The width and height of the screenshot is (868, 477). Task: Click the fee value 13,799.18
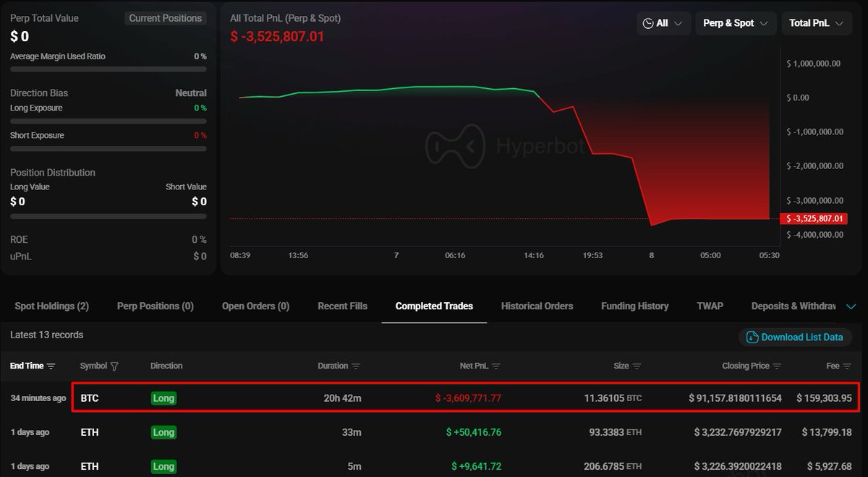pos(827,432)
